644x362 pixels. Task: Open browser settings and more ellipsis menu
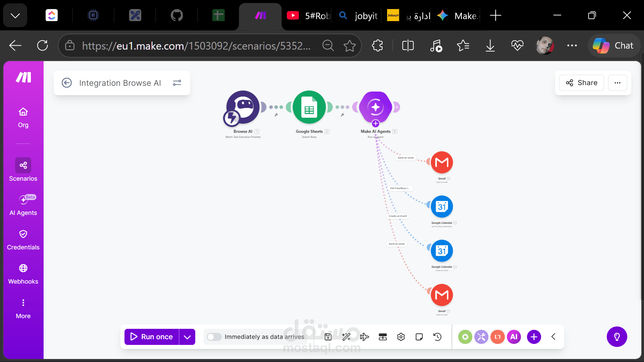click(572, 46)
